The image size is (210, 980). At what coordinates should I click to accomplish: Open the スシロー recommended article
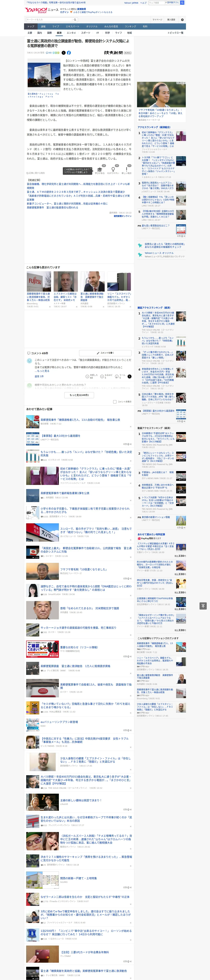point(96,530)
